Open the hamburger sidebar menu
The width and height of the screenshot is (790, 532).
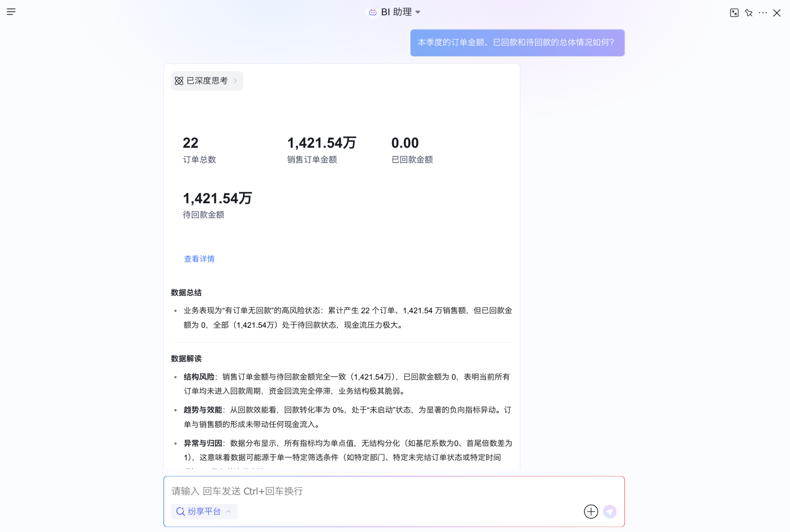[11, 12]
